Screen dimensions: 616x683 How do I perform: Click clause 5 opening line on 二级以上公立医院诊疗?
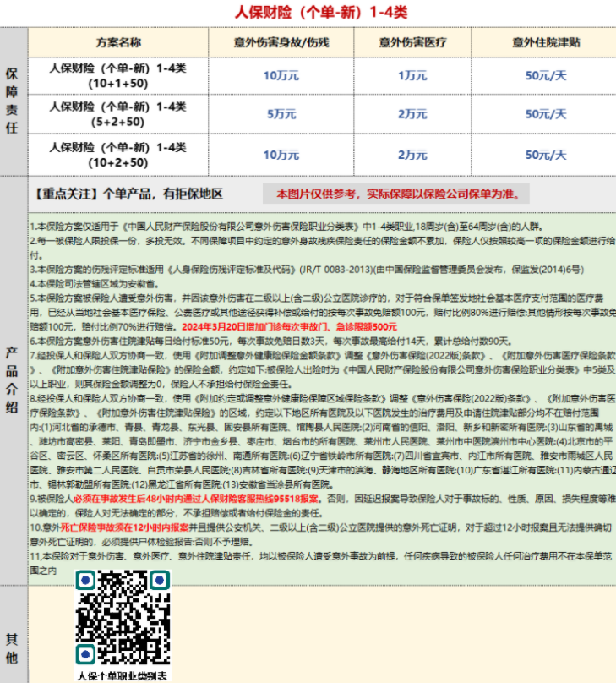tap(317, 298)
